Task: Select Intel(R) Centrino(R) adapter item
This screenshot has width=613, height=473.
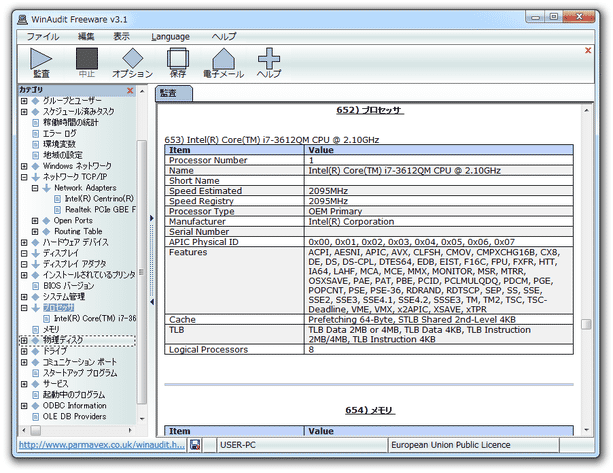Action: click(99, 199)
